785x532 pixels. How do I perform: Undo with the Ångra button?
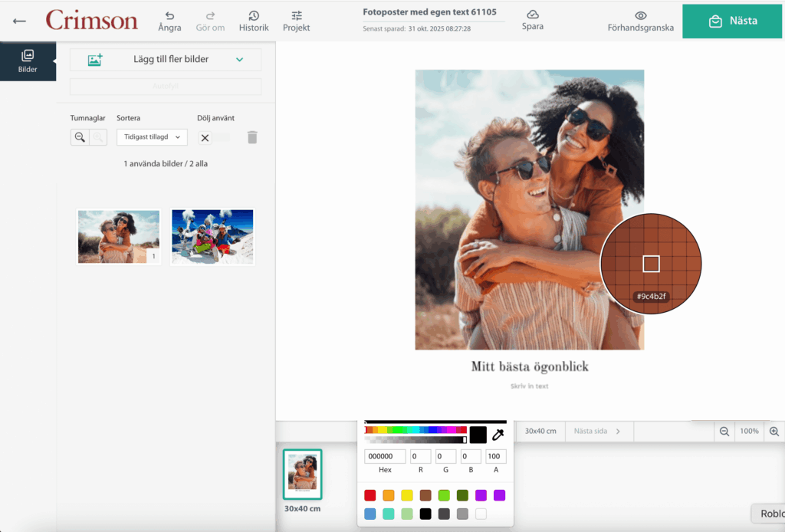(x=169, y=21)
